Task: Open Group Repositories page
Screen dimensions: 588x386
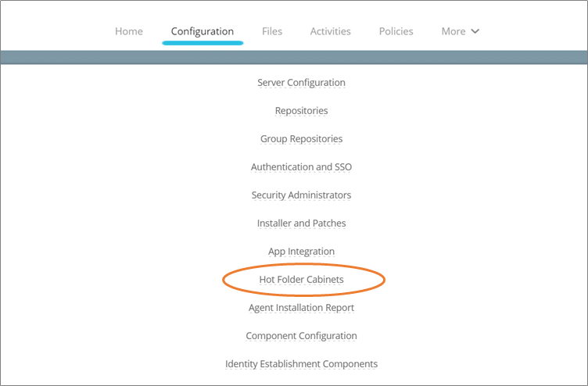Action: tap(301, 138)
